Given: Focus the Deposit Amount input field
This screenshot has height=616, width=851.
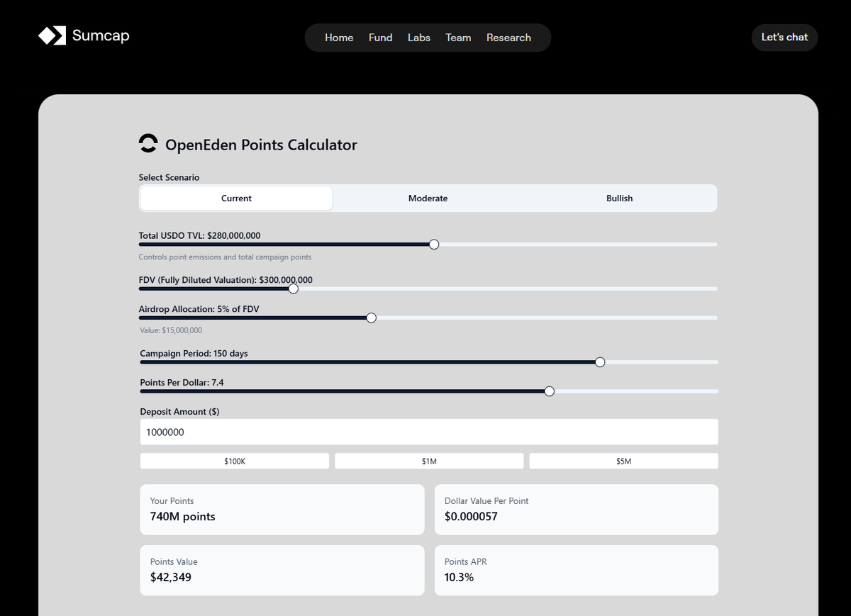Looking at the screenshot, I should 429,432.
